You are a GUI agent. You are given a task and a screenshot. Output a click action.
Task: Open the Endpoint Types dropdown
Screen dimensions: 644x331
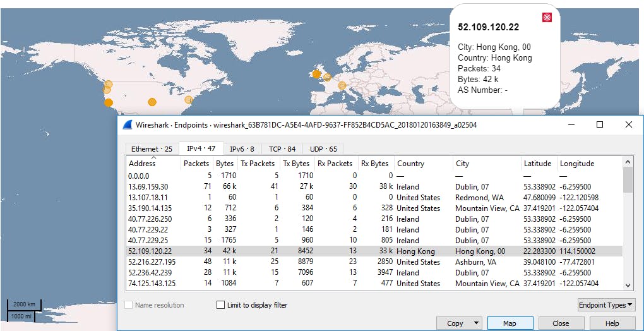pos(606,305)
